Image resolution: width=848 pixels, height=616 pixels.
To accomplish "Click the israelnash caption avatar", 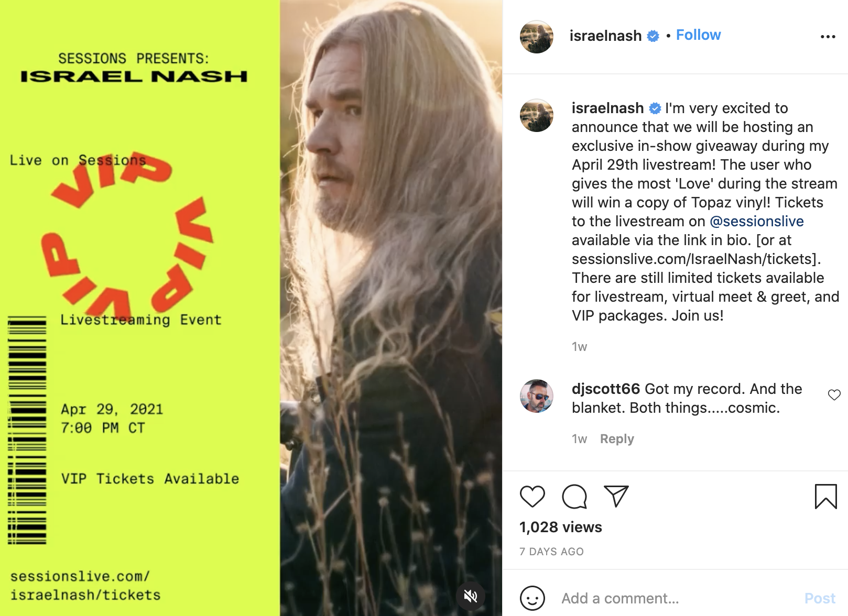I will click(x=536, y=115).
